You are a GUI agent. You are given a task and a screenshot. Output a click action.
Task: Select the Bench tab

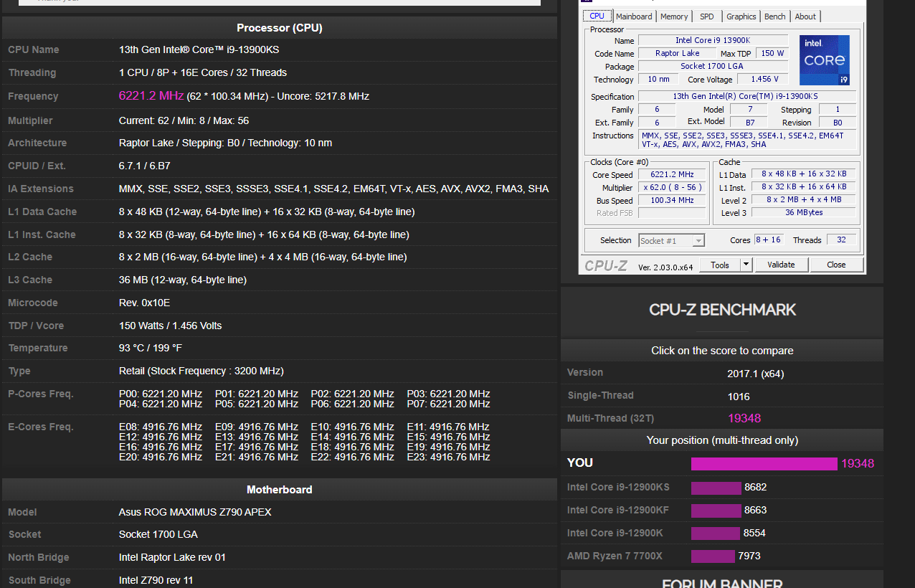774,16
